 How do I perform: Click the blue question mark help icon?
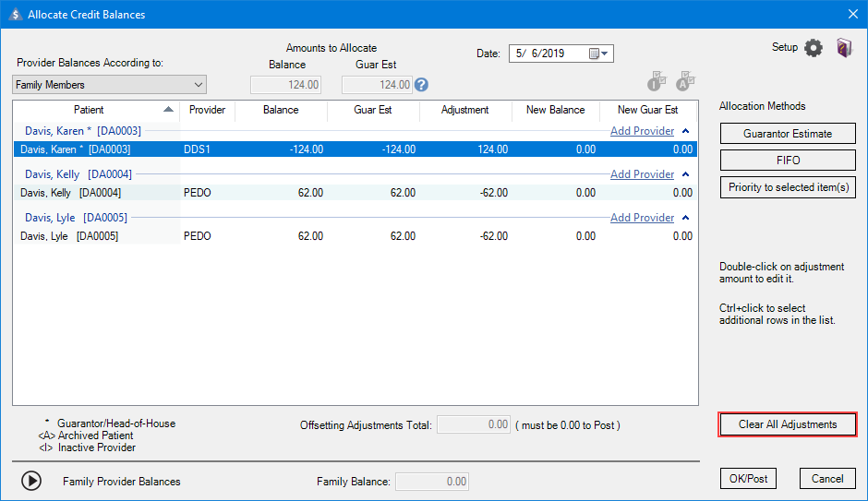coord(421,85)
